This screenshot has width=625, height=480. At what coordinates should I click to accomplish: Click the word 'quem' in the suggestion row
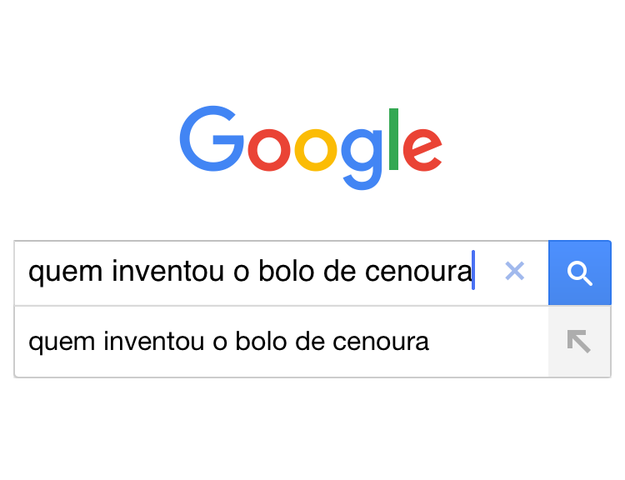[62, 345]
